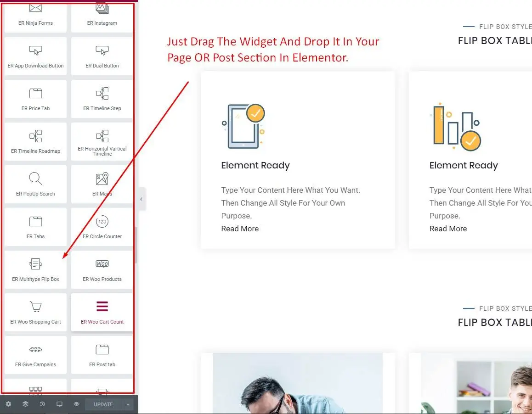The width and height of the screenshot is (532, 414).
Task: Select the ER Price Tab widget
Action: [36, 99]
